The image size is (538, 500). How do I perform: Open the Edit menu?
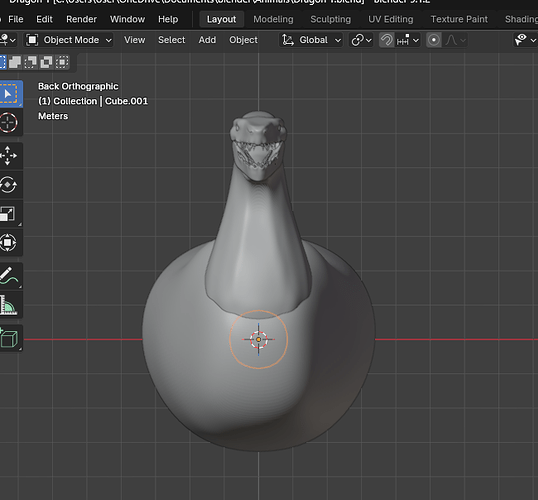pos(45,19)
